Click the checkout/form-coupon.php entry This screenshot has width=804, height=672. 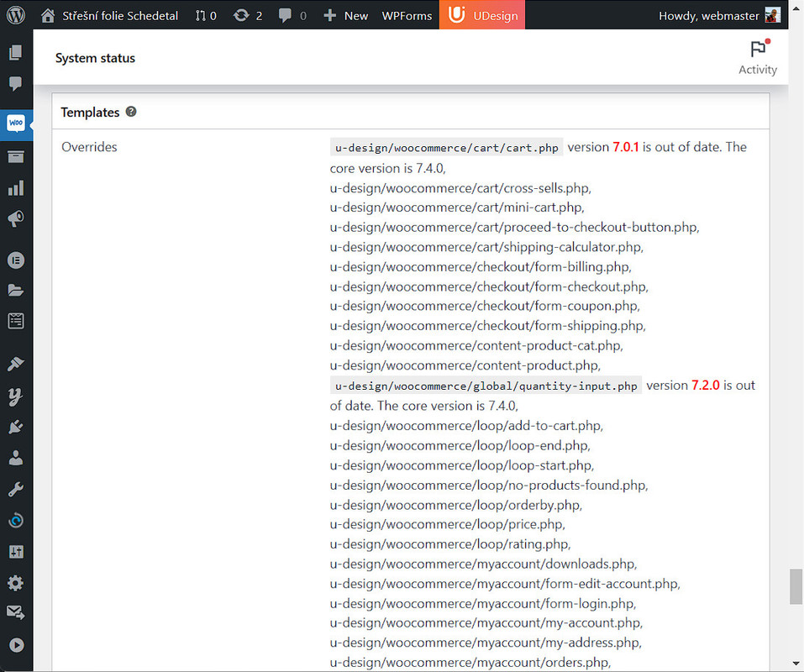(x=485, y=306)
